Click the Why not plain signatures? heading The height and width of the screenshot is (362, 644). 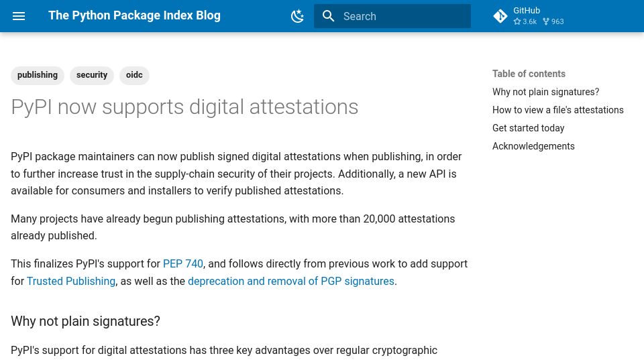[85, 321]
